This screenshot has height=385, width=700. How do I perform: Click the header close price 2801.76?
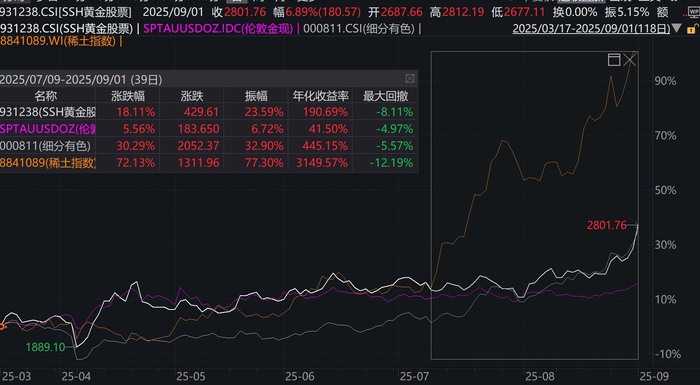tap(245, 12)
